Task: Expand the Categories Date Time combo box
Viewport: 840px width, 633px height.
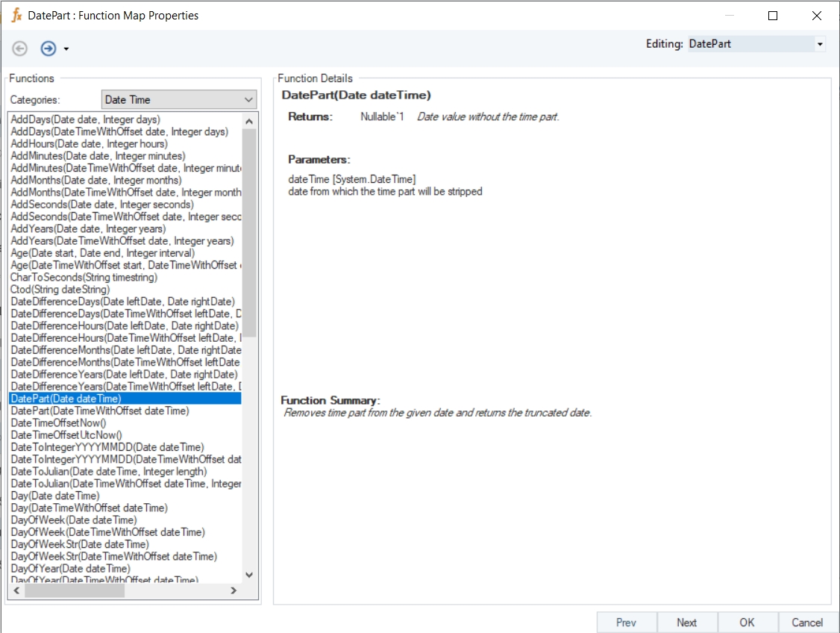Action: [x=248, y=99]
